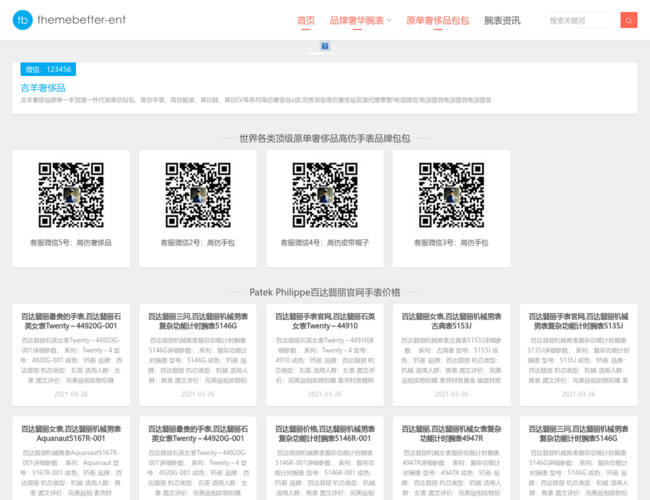Click the search keyword input field
650x500 pixels.
click(583, 20)
